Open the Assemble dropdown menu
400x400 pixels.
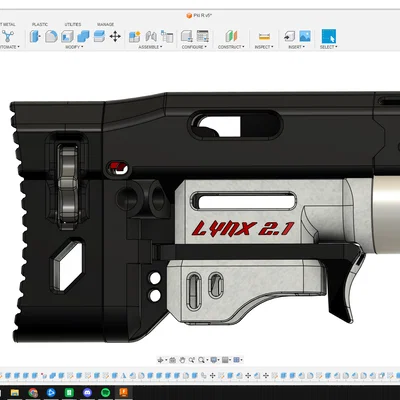150,47
